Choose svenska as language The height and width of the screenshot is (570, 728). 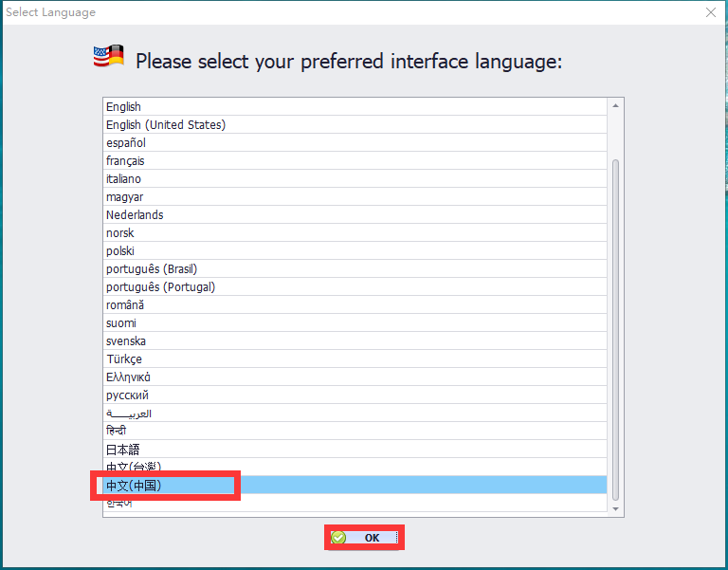355,341
